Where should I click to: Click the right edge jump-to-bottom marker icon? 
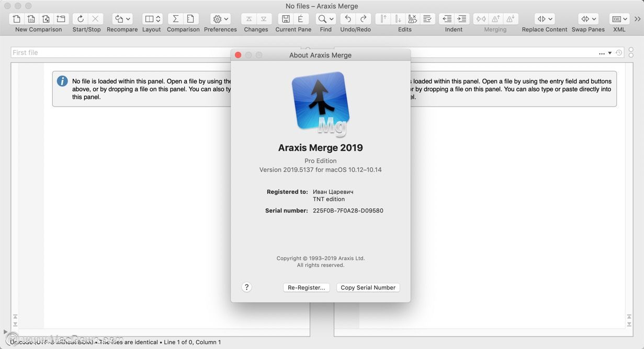pos(629,324)
